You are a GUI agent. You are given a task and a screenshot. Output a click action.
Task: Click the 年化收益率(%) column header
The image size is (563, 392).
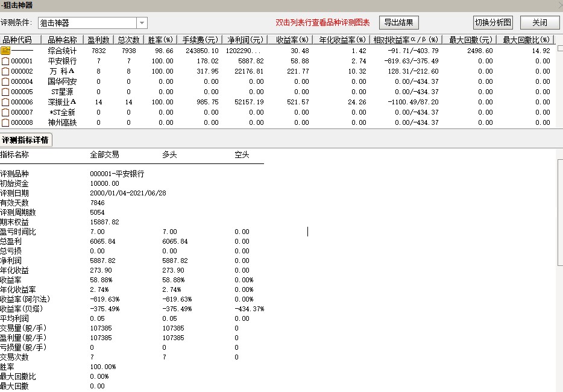[341, 40]
